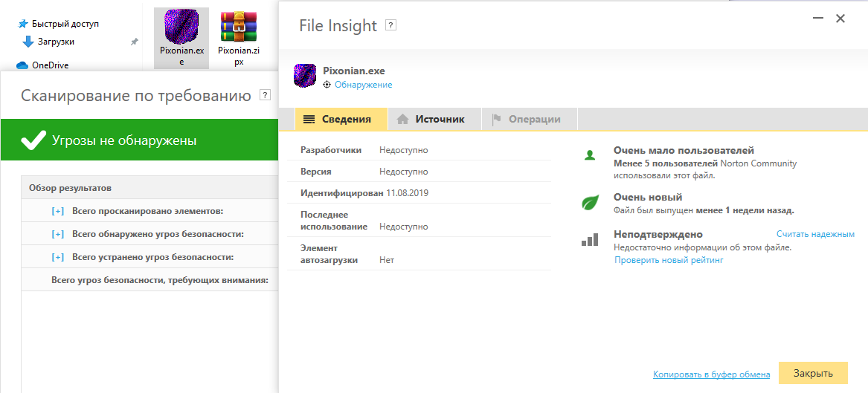Click the white checkmark in green banner
Viewport: 868px width, 393px height.
(x=33, y=140)
